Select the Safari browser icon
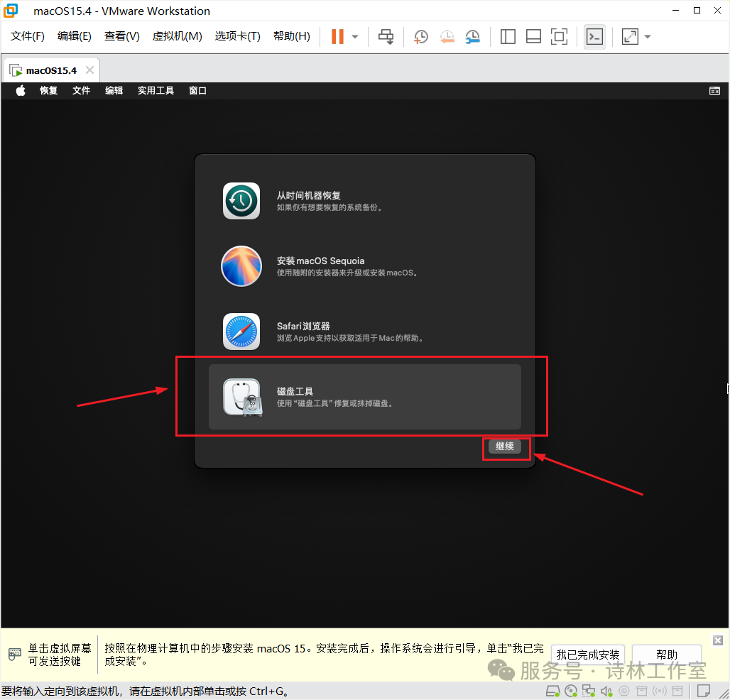Image resolution: width=730 pixels, height=700 pixels. tap(241, 332)
